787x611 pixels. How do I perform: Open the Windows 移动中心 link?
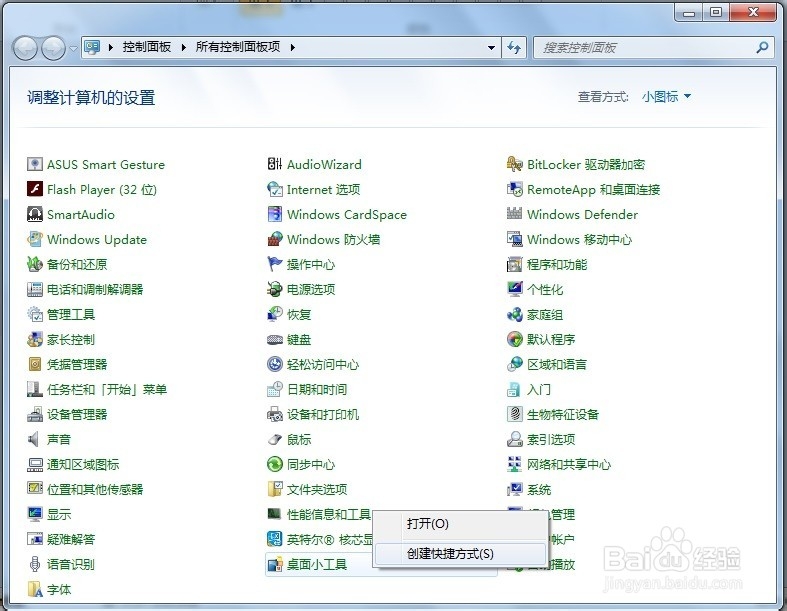click(579, 239)
